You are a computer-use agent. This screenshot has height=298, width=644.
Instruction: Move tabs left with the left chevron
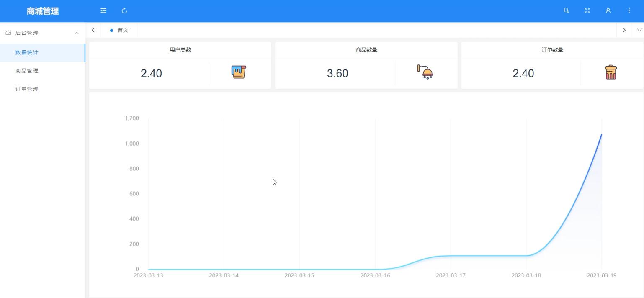[x=93, y=30]
